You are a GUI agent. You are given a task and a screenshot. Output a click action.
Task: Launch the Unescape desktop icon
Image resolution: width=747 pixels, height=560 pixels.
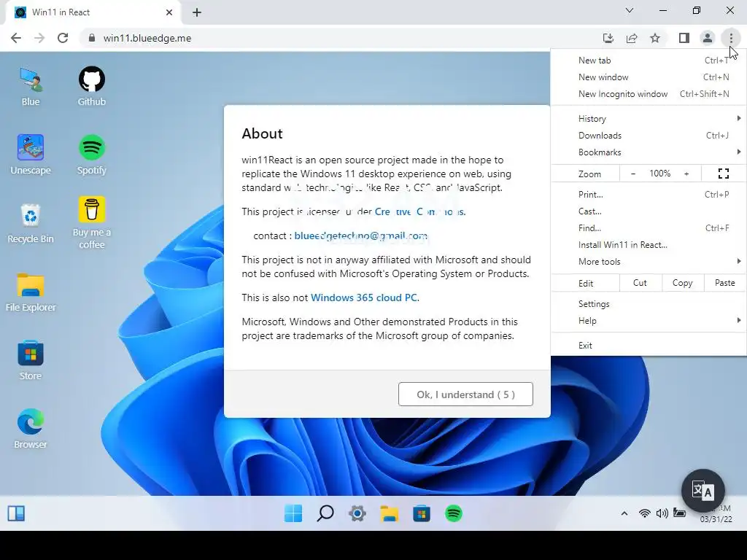pos(31,155)
